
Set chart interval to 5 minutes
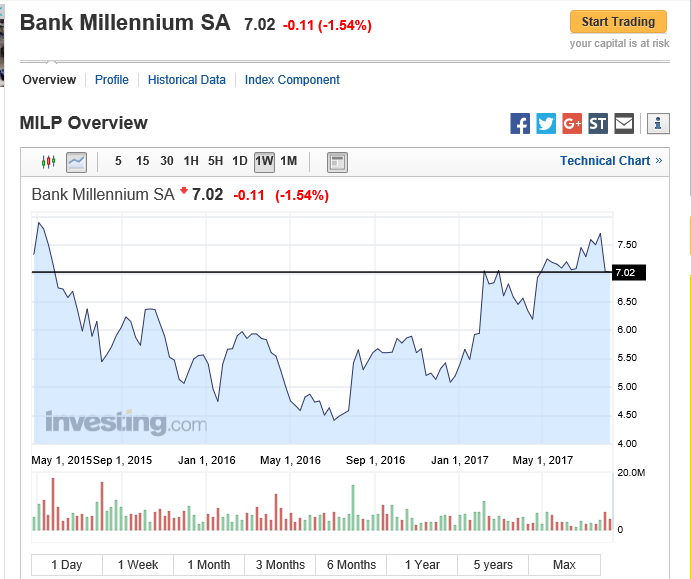(118, 161)
